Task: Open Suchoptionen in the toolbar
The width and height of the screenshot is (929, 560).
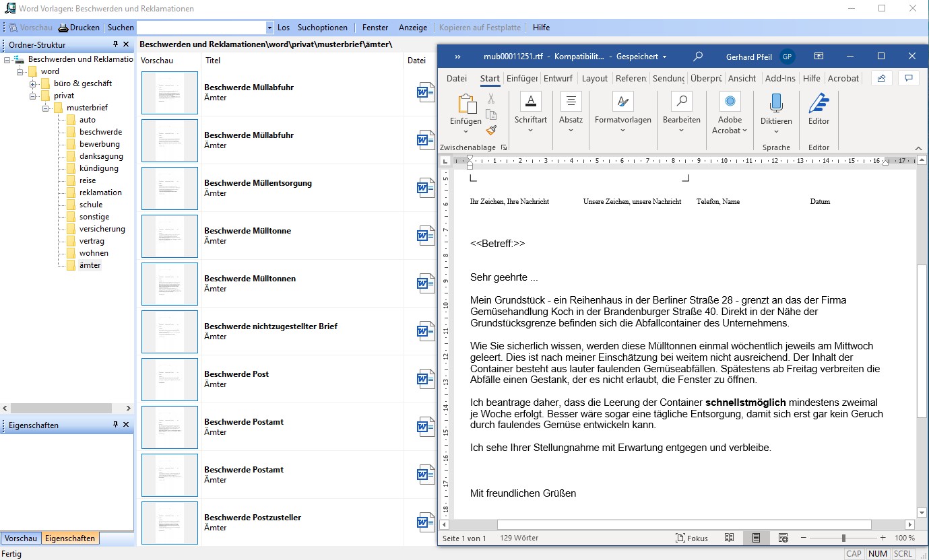Action: tap(322, 28)
